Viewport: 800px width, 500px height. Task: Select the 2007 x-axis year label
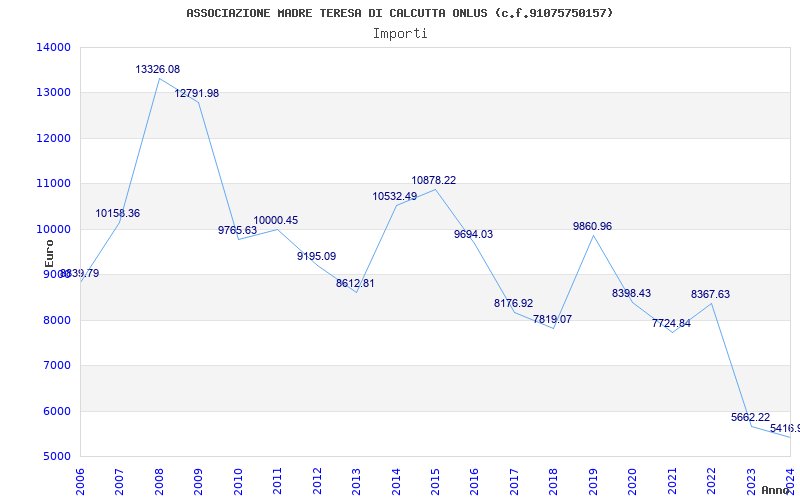119,482
